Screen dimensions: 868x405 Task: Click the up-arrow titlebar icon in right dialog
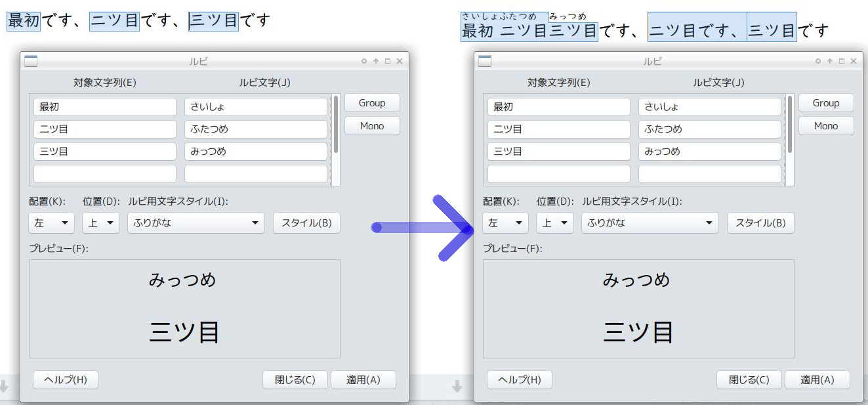(829, 61)
